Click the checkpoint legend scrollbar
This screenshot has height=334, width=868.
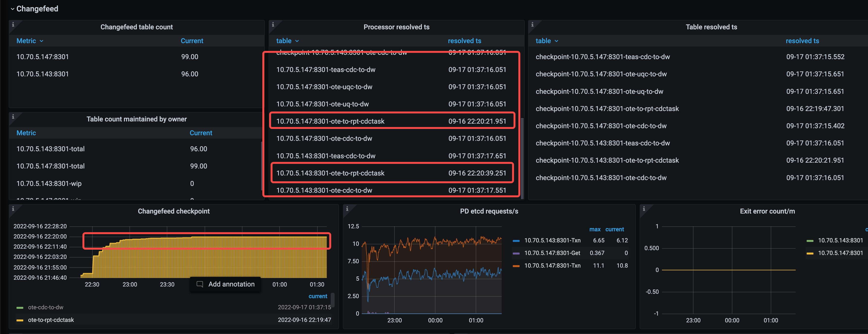tap(333, 300)
